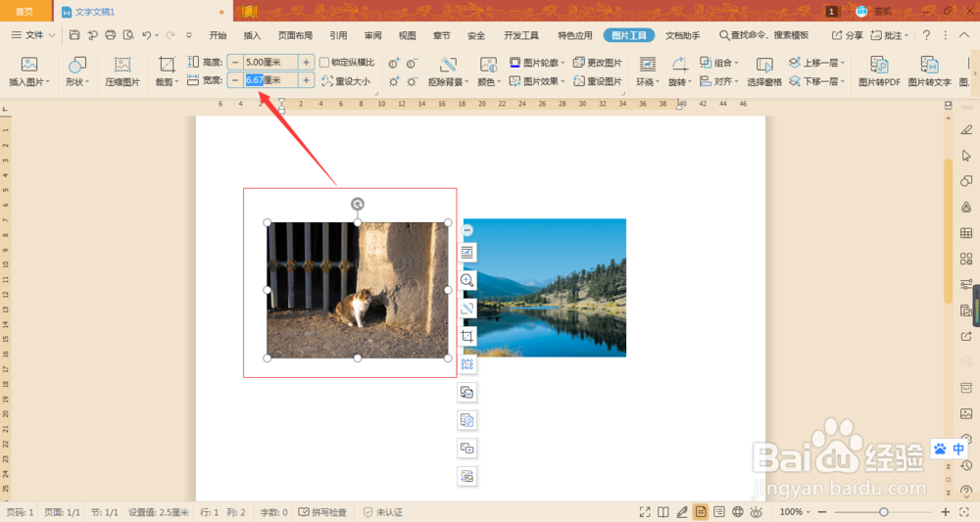Click the zoom slider handle
The height and width of the screenshot is (522, 980).
point(884,512)
